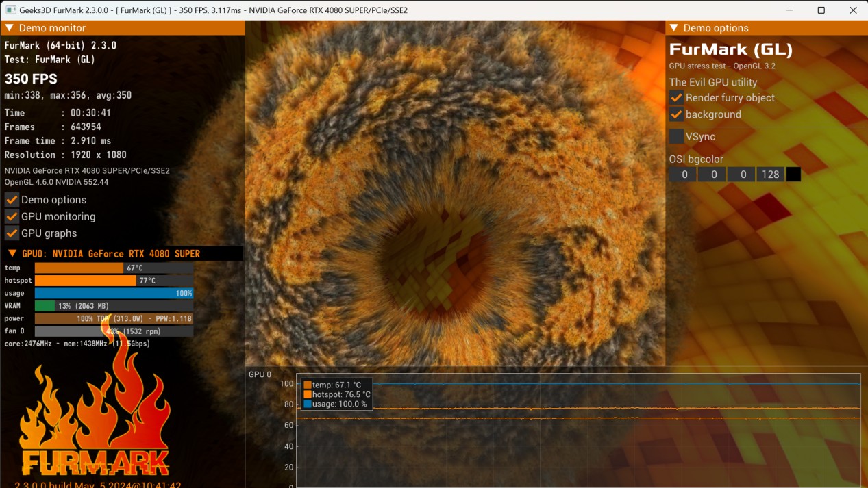Click the Test: FurMark (GL) line
The image size is (868, 488).
coord(50,60)
